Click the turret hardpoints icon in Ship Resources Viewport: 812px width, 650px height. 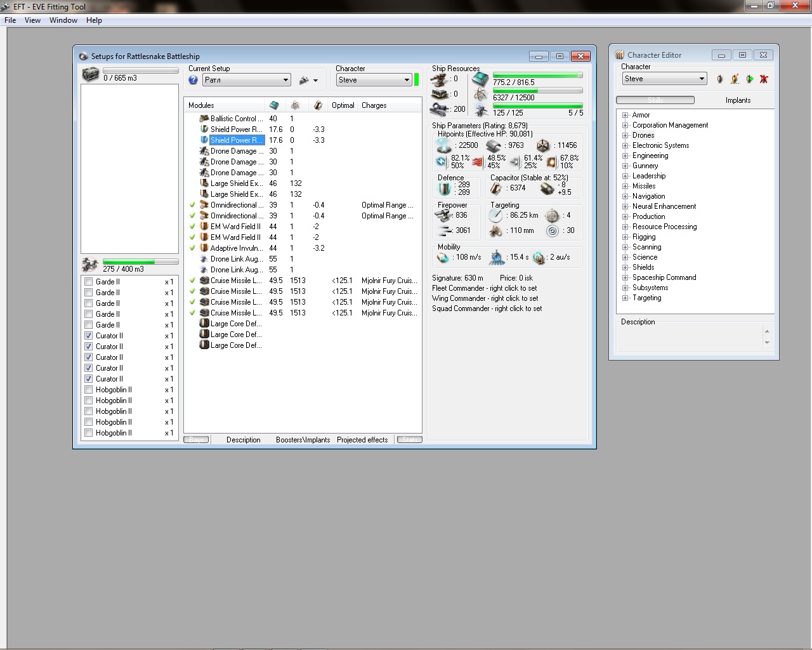coord(439,79)
